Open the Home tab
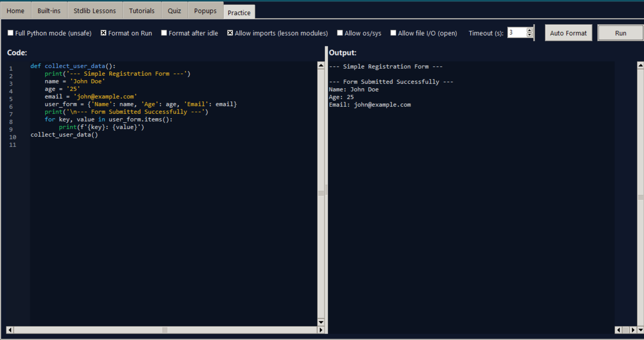 (x=16, y=11)
